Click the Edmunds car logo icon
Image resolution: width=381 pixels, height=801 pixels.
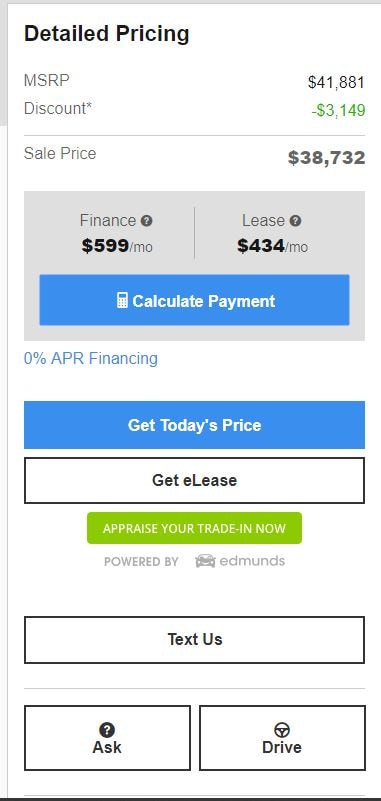[x=205, y=561]
